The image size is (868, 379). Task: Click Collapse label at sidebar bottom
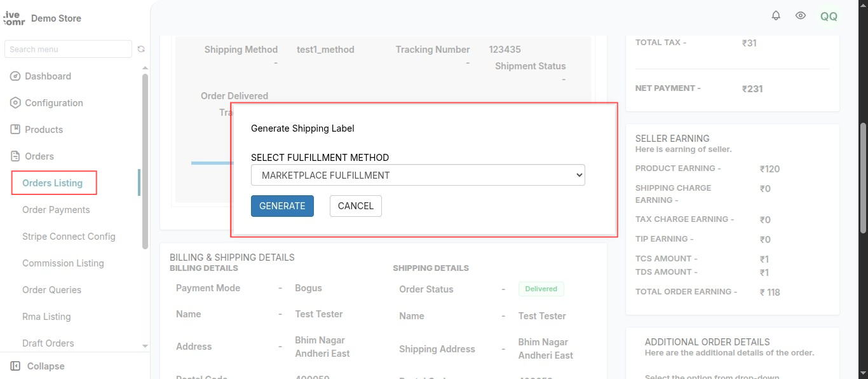point(46,366)
